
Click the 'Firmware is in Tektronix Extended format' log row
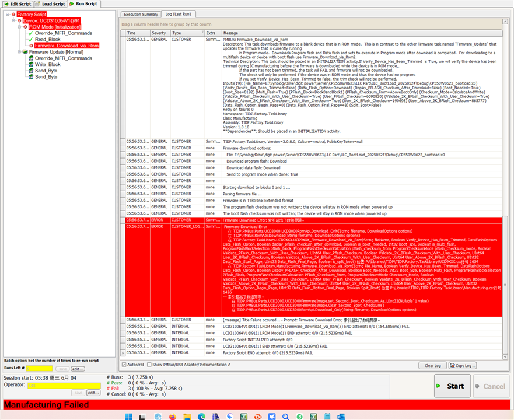[314, 200]
